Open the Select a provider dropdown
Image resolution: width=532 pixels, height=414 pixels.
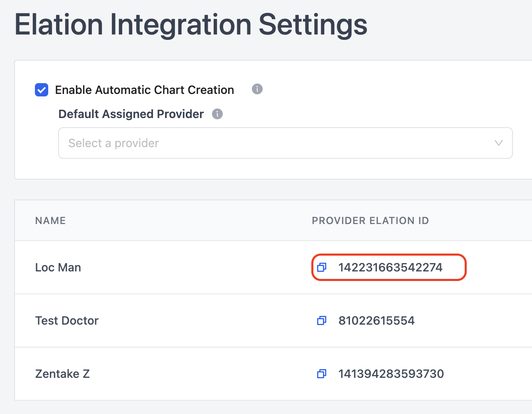(x=286, y=143)
